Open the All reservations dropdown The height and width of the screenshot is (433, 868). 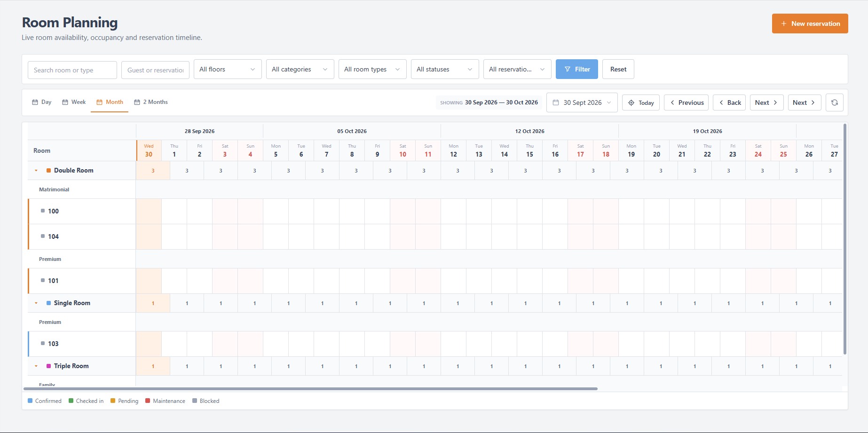point(517,69)
